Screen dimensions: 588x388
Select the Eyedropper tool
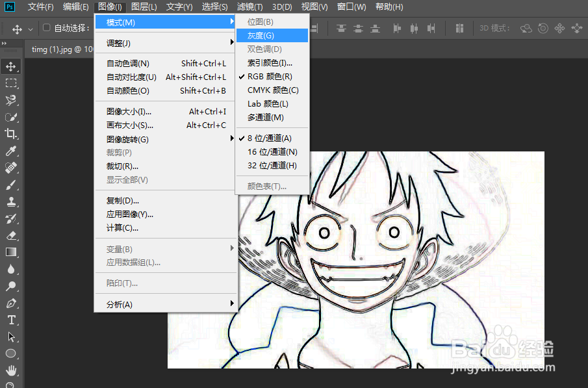(11, 151)
